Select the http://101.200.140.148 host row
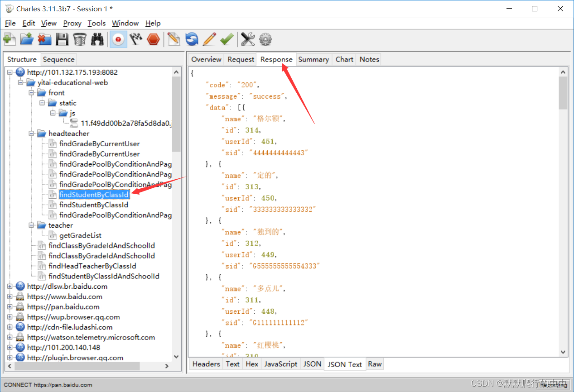The image size is (574, 392). click(x=63, y=348)
